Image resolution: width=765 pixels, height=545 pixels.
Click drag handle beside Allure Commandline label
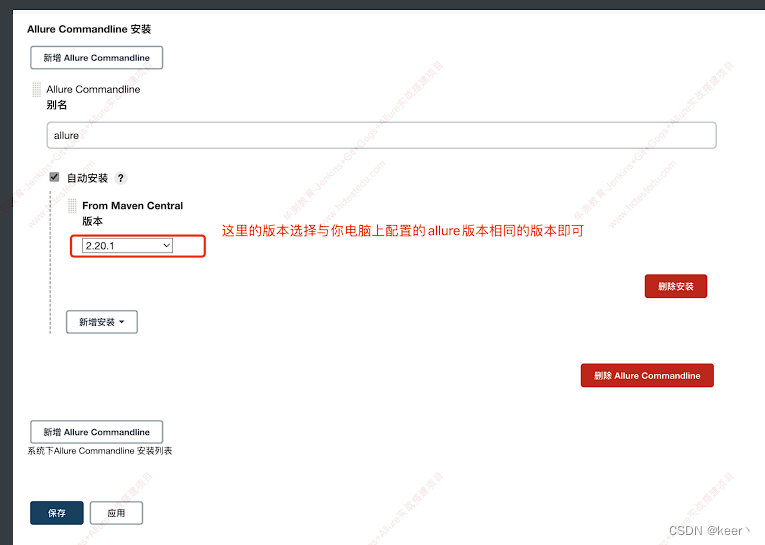[x=37, y=89]
